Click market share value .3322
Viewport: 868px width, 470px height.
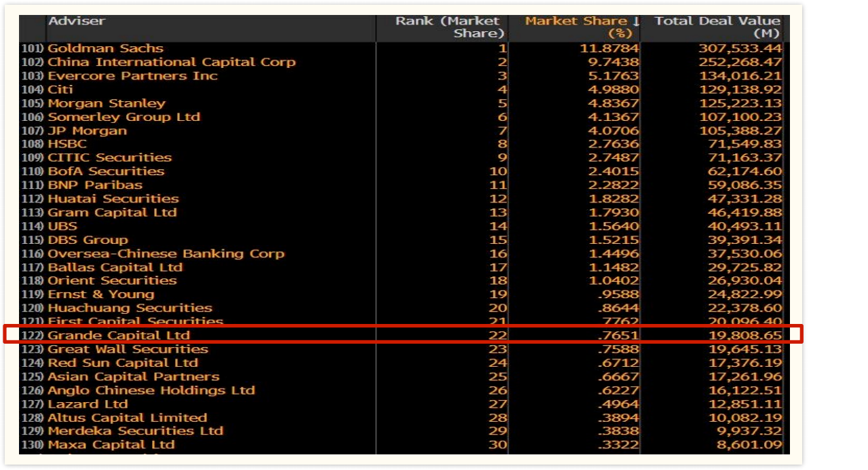[618, 445]
